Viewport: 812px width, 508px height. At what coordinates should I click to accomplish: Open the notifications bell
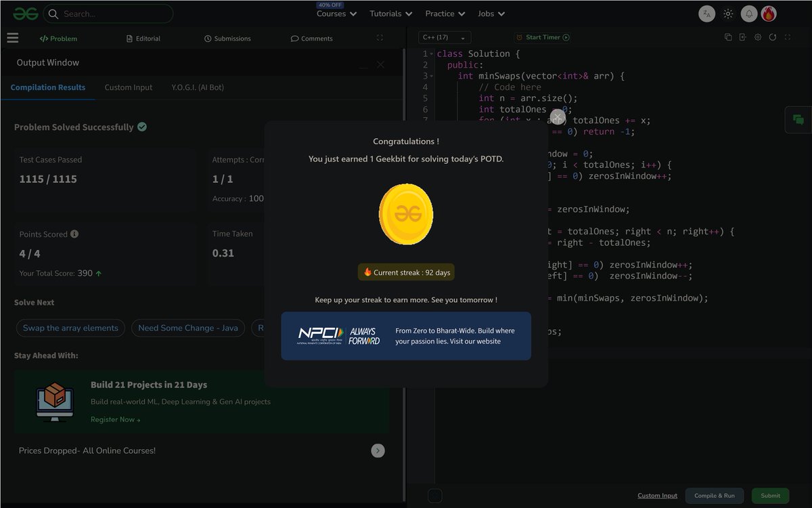749,14
